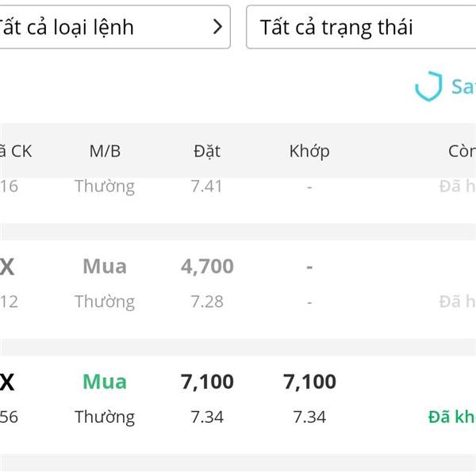Viewport: 476px width, 476px height.
Task: Click the 7.28 price cell
Action: (207, 301)
